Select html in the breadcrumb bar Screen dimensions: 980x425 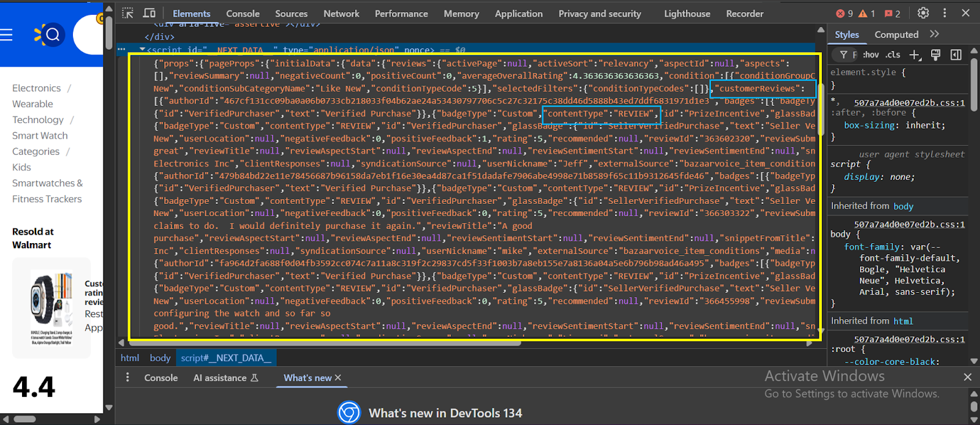tap(130, 358)
